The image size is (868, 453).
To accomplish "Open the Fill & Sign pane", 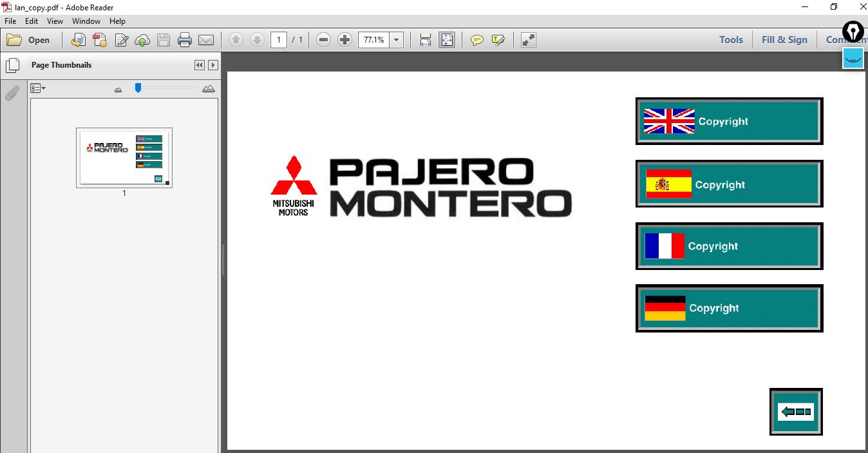I will point(784,40).
